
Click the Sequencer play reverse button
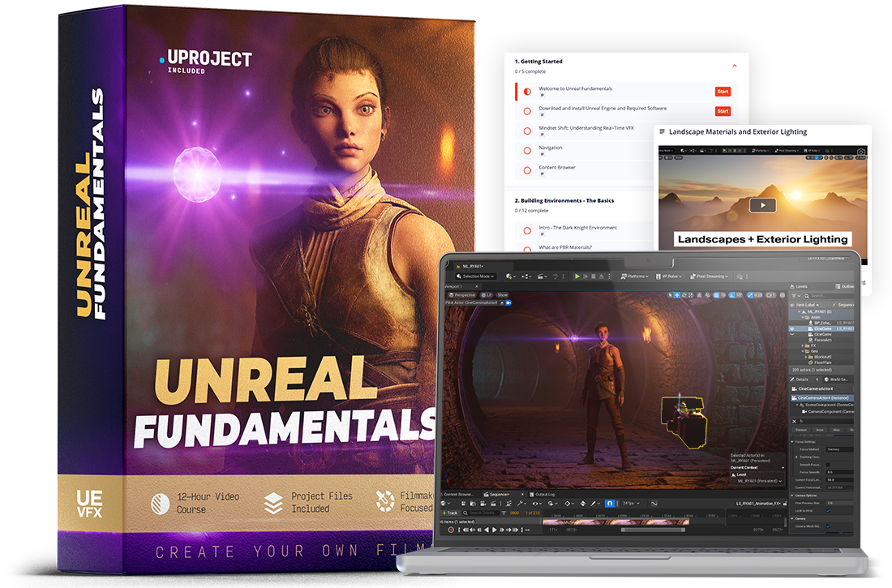[x=487, y=530]
